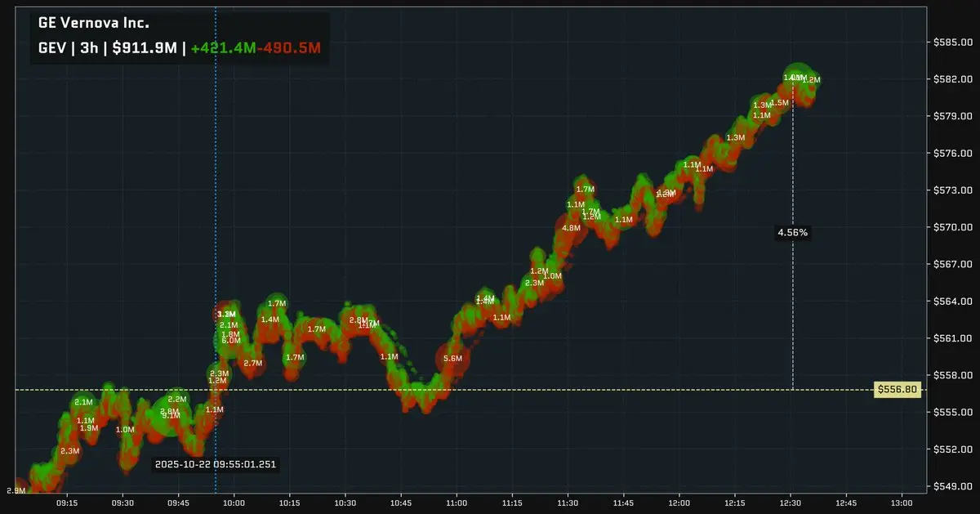
Task: Click the 09:30 time axis label
Action: point(122,504)
